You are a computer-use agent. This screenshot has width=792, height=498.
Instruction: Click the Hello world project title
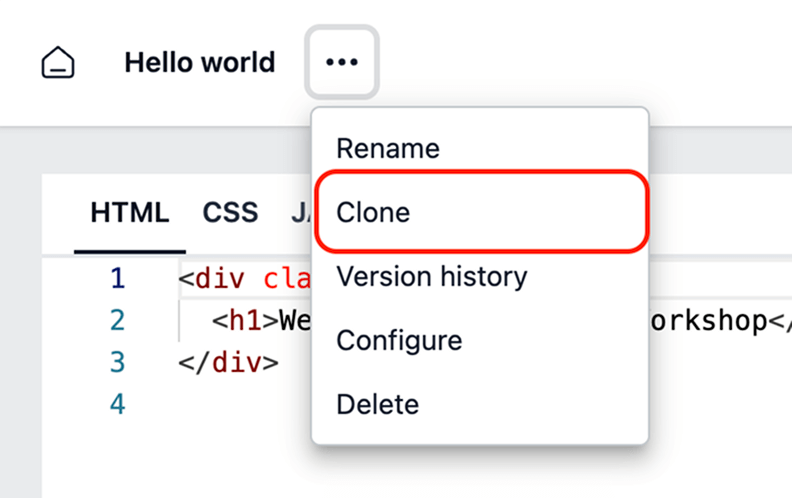pos(199,62)
